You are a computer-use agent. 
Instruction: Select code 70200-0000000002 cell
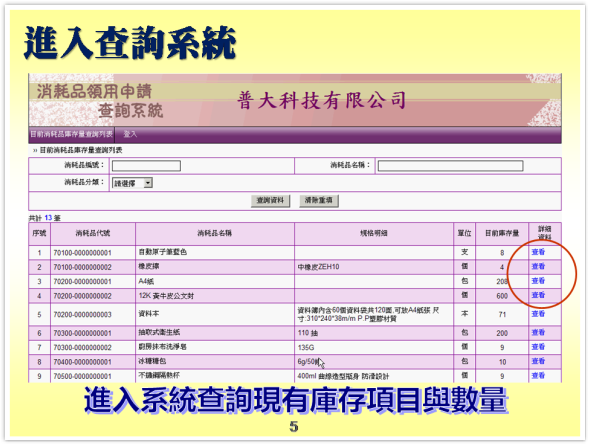coord(93,296)
